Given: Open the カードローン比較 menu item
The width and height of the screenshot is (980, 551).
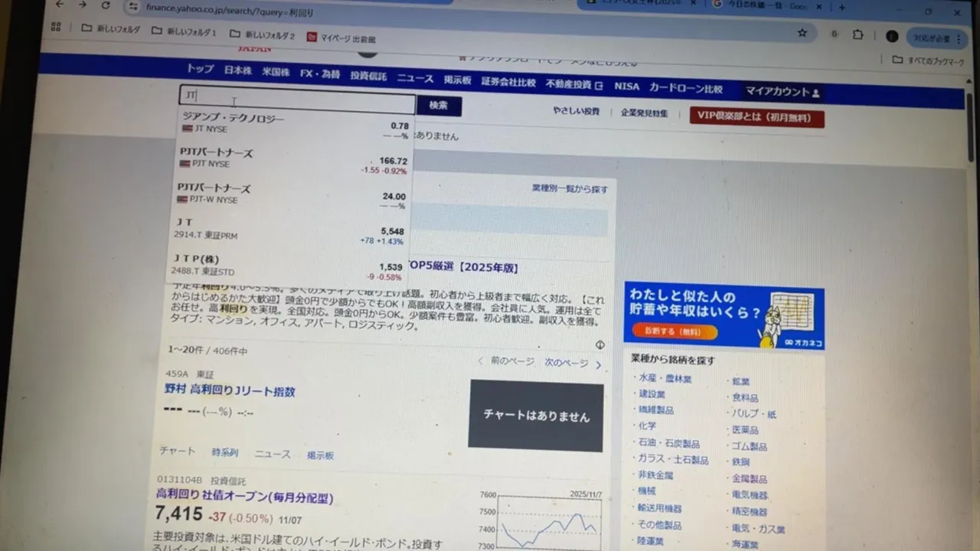Looking at the screenshot, I should 686,89.
